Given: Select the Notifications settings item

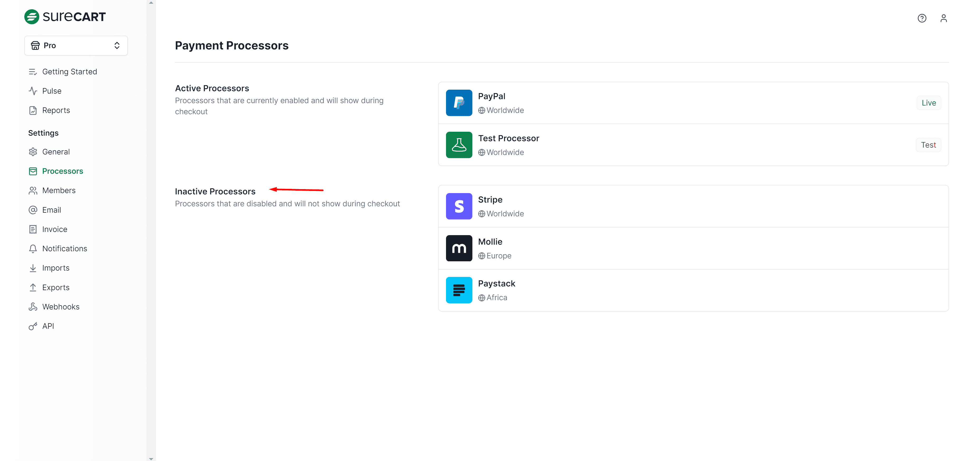Looking at the screenshot, I should pyautogui.click(x=64, y=249).
